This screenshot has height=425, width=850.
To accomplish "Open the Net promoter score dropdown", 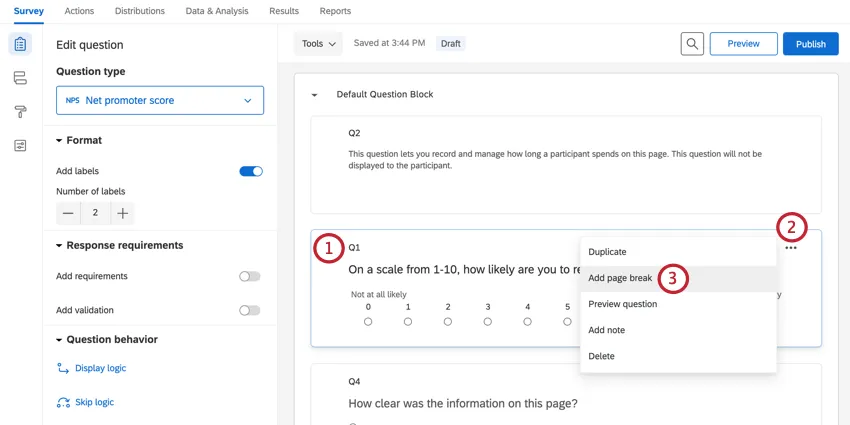I will (x=160, y=100).
